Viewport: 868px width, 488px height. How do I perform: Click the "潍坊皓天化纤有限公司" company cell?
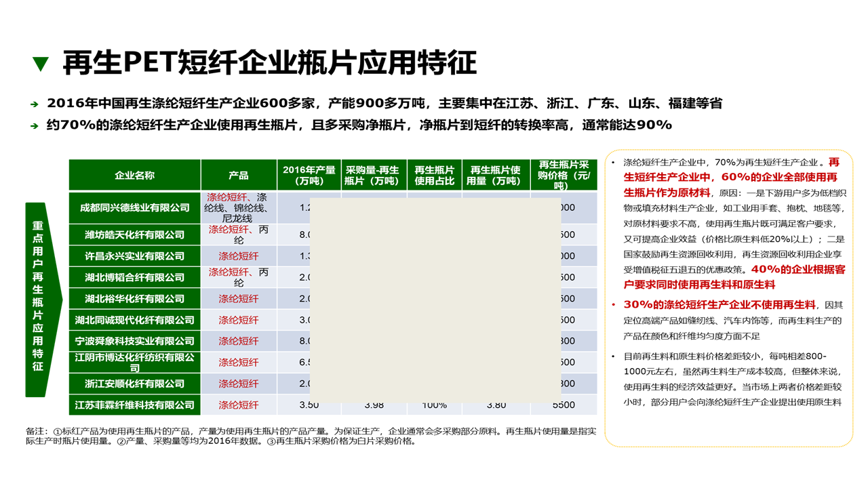(134, 235)
